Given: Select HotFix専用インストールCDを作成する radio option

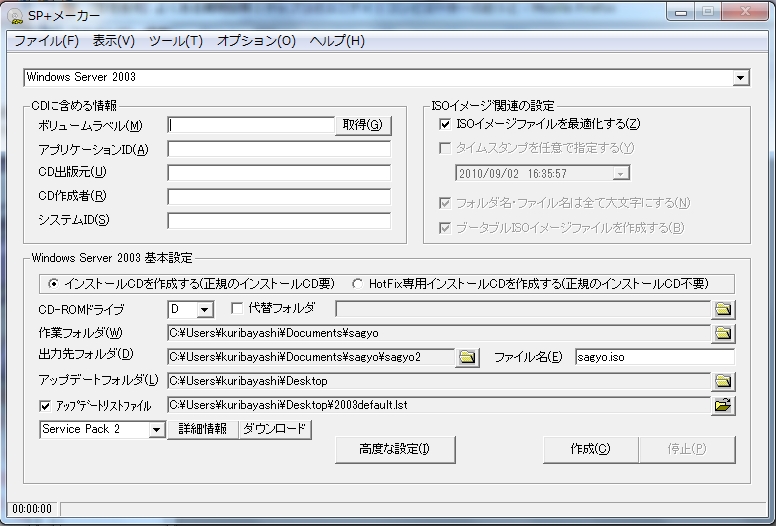Looking at the screenshot, I should [357, 284].
